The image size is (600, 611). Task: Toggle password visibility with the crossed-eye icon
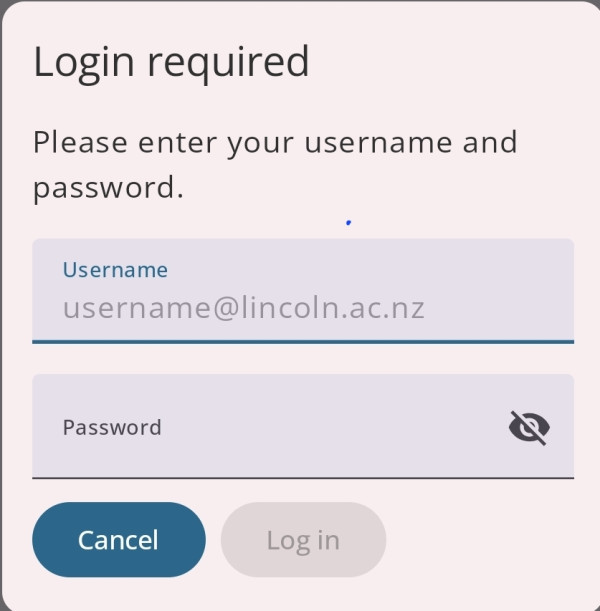point(529,427)
